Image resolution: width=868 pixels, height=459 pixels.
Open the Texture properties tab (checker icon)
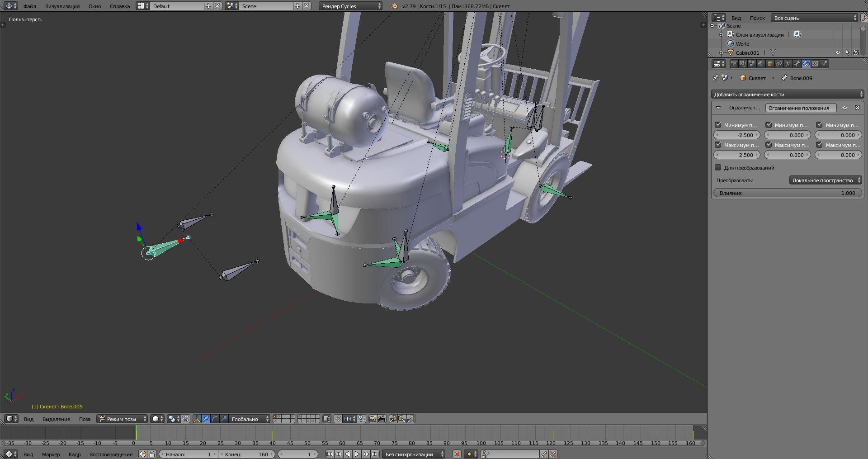point(815,64)
